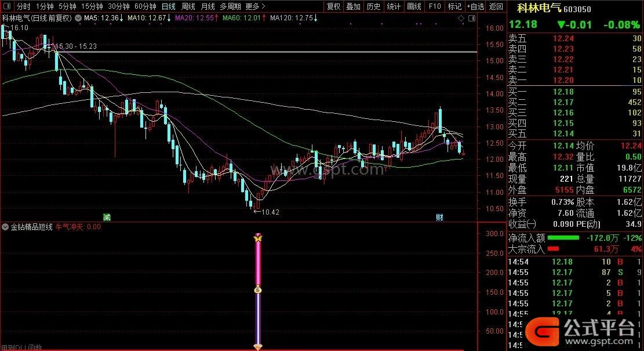
Task: Click the 最低 value 12.11
Action: click(563, 168)
